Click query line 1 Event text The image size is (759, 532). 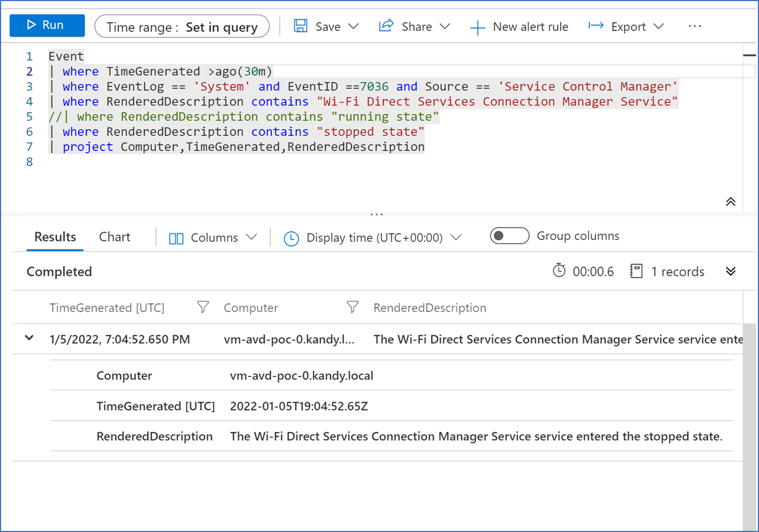(x=66, y=56)
